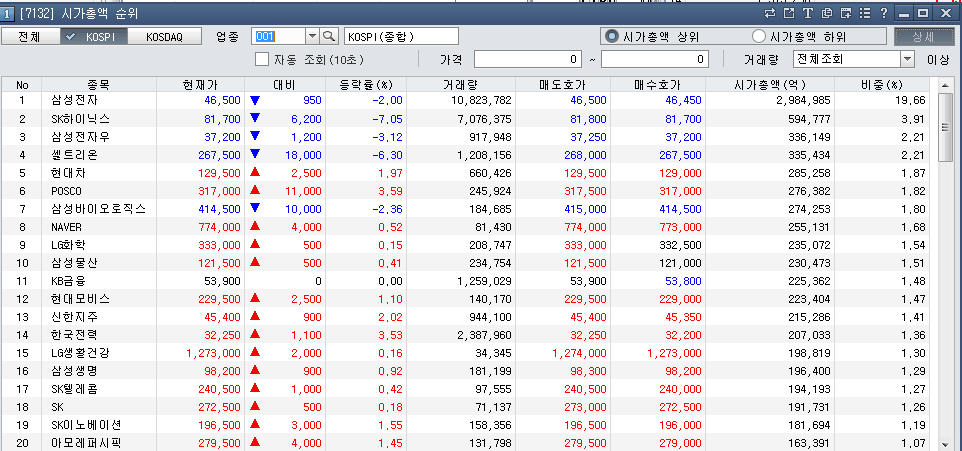This screenshot has width=962, height=451.
Task: Open the font size 'T' icon
Action: [808, 13]
